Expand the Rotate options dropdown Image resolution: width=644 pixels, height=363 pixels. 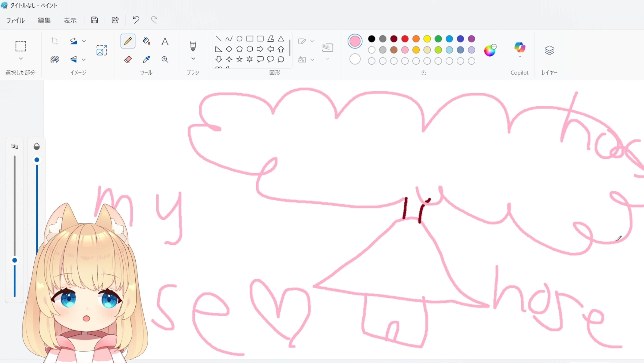click(x=84, y=41)
